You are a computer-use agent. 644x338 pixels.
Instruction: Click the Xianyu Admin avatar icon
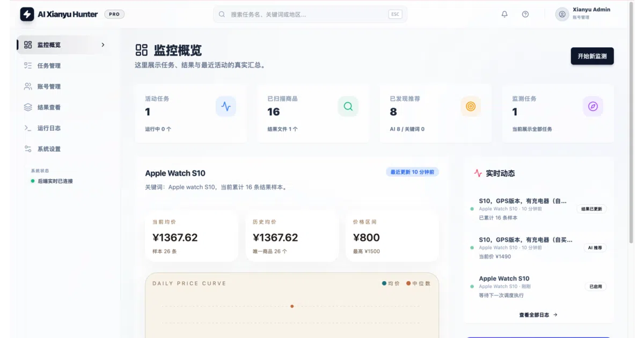(x=562, y=14)
